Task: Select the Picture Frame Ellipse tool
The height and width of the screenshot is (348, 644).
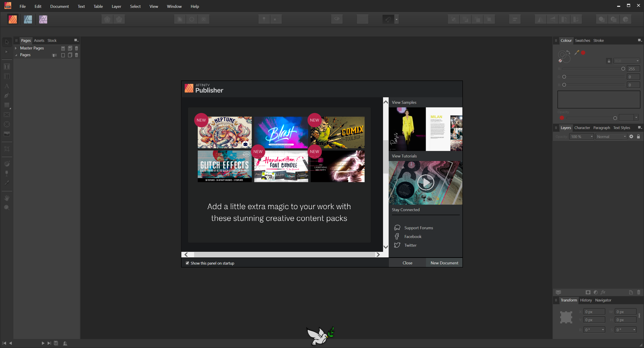Action: (x=7, y=124)
